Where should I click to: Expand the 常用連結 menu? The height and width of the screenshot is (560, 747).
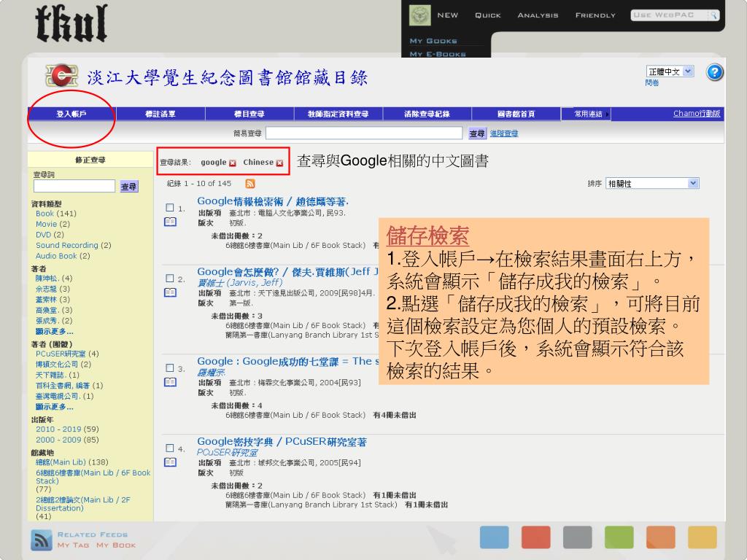point(588,114)
